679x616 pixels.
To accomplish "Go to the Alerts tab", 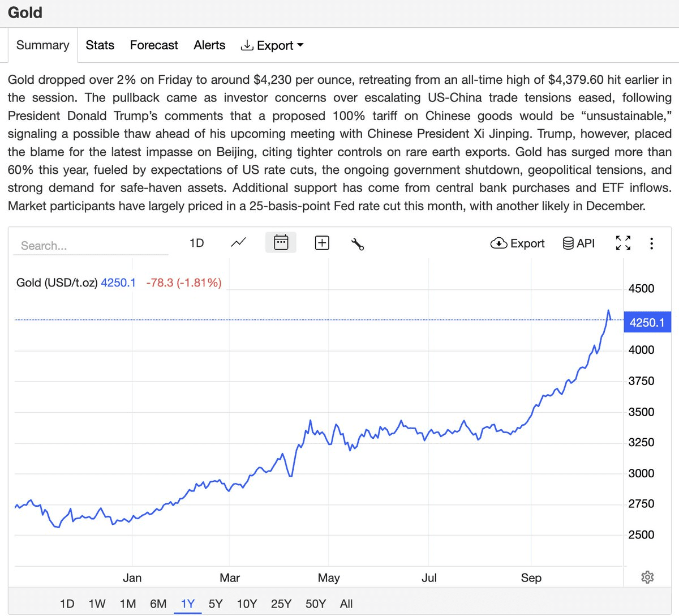I will 209,45.
